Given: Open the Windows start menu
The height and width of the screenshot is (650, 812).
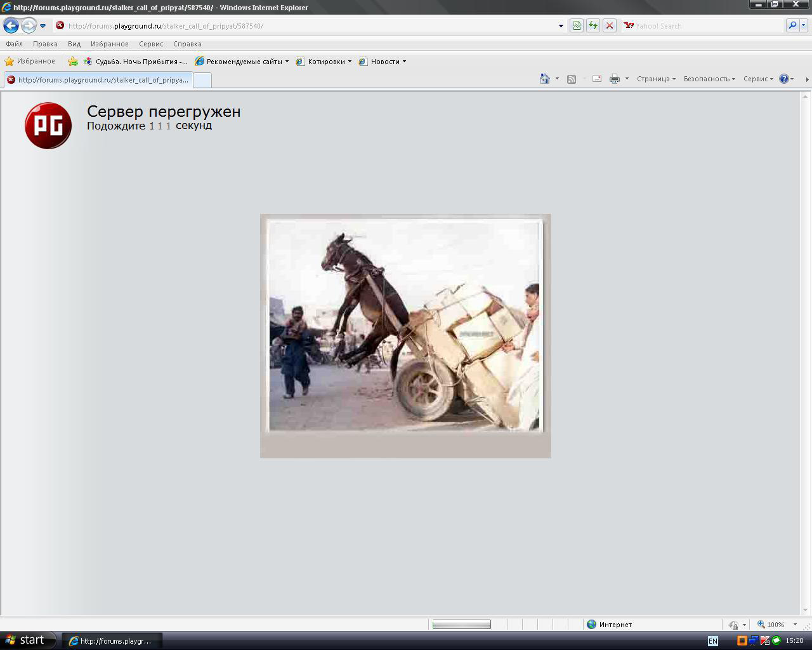Looking at the screenshot, I should point(28,640).
